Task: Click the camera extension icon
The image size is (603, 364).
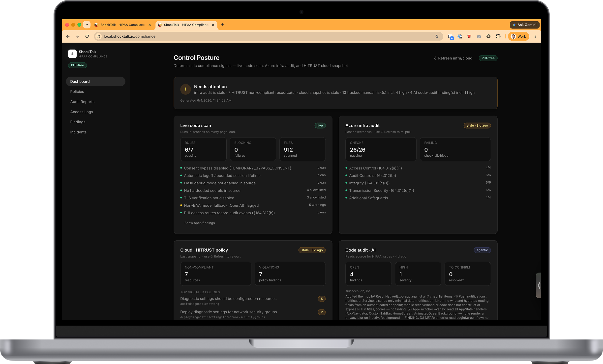Action: tap(479, 36)
